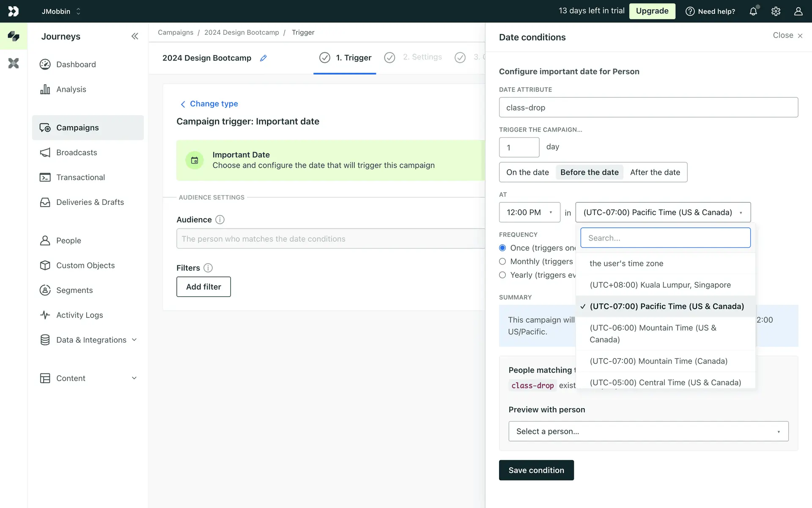Viewport: 812px width, 508px height.
Task: Expand the Data & Integrations menu
Action: [91, 340]
